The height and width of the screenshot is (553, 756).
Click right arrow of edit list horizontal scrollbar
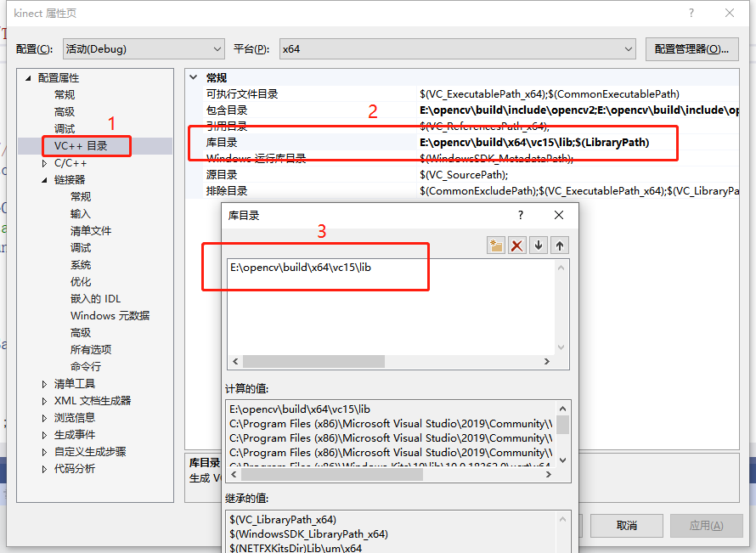pos(547,361)
